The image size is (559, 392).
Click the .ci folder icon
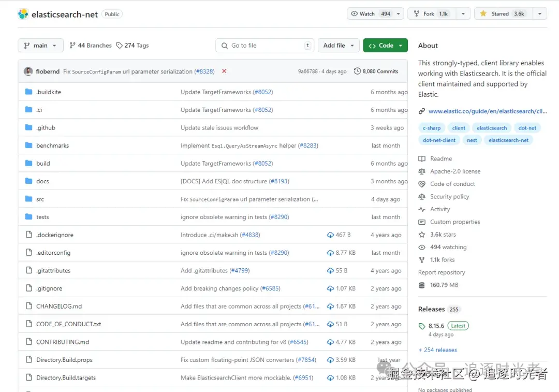tap(29, 109)
